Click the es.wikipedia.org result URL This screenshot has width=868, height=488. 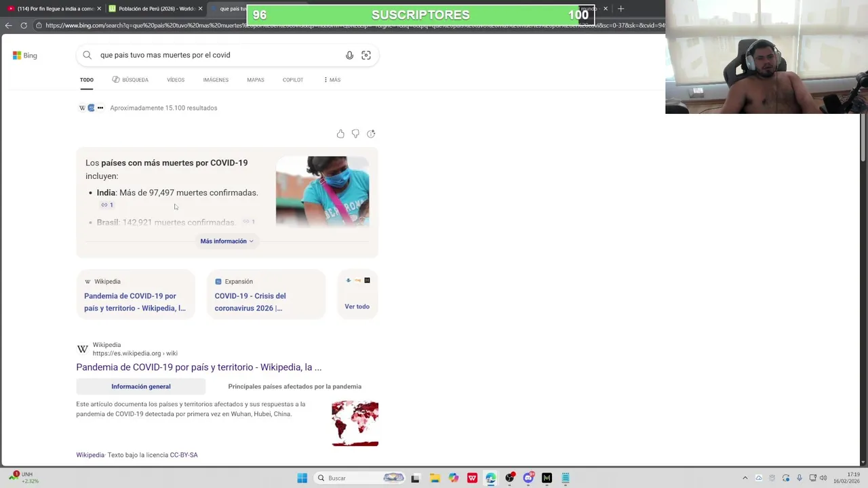135,353
